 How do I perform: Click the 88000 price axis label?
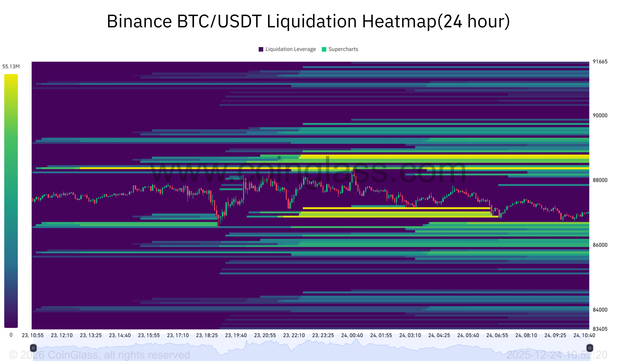(600, 180)
